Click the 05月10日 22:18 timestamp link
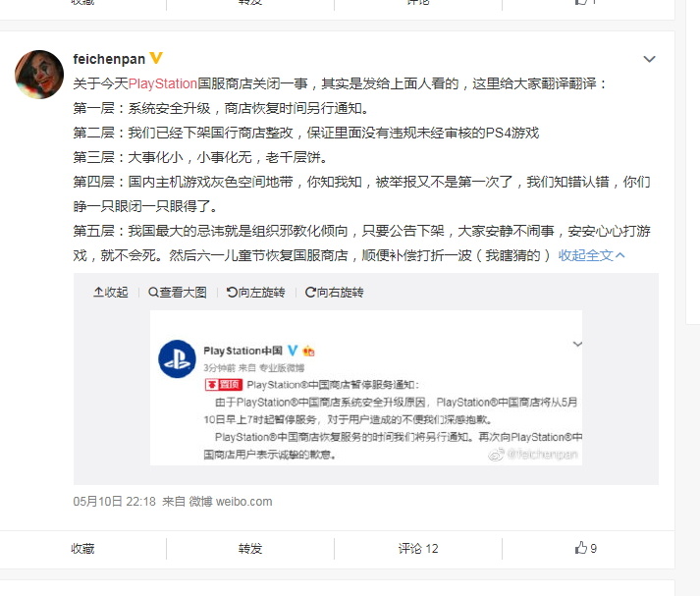 coord(114,502)
